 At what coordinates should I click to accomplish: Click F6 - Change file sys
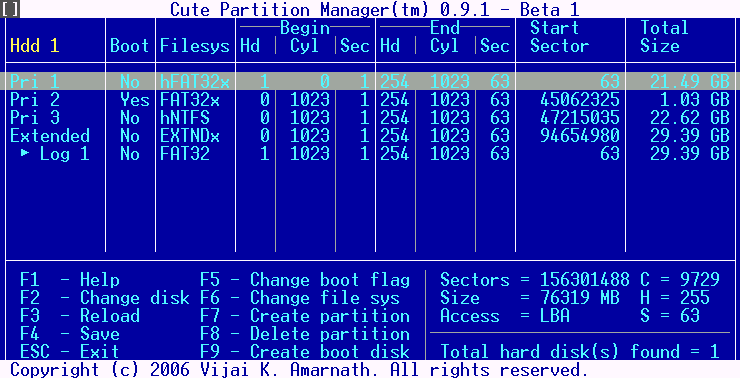coord(300,298)
